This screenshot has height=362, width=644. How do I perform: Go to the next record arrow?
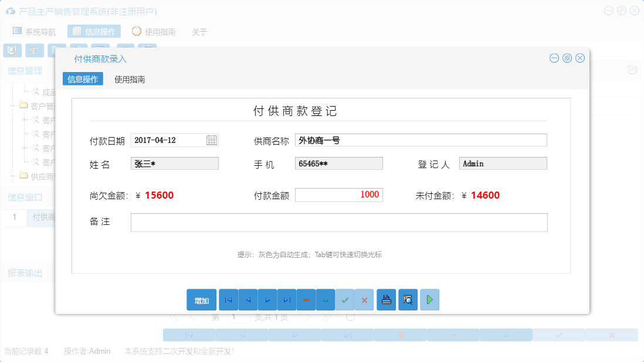click(x=267, y=299)
